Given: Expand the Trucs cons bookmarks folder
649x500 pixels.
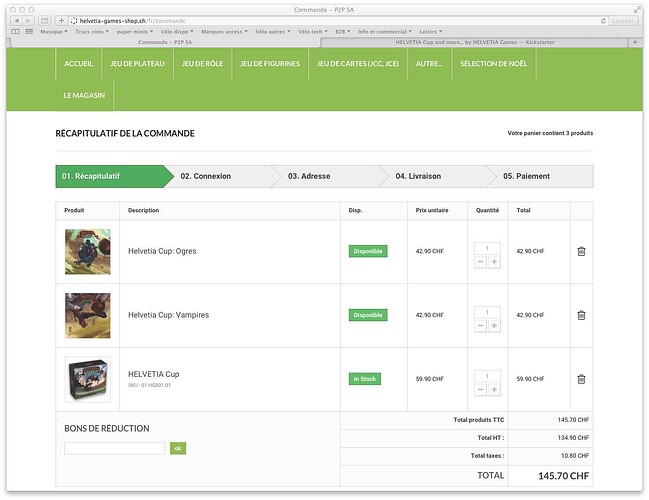Looking at the screenshot, I should click(x=92, y=31).
